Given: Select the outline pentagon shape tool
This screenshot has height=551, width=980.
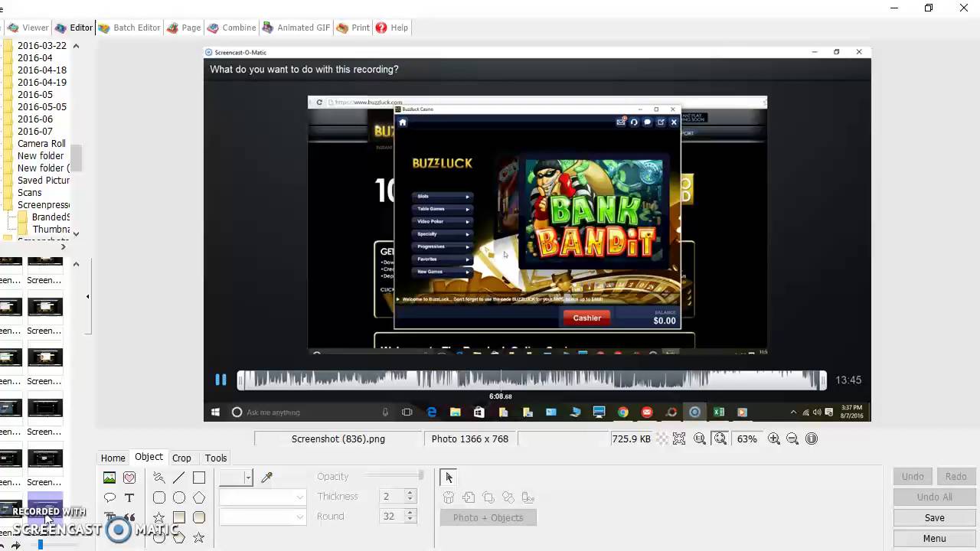Looking at the screenshot, I should click(199, 497).
